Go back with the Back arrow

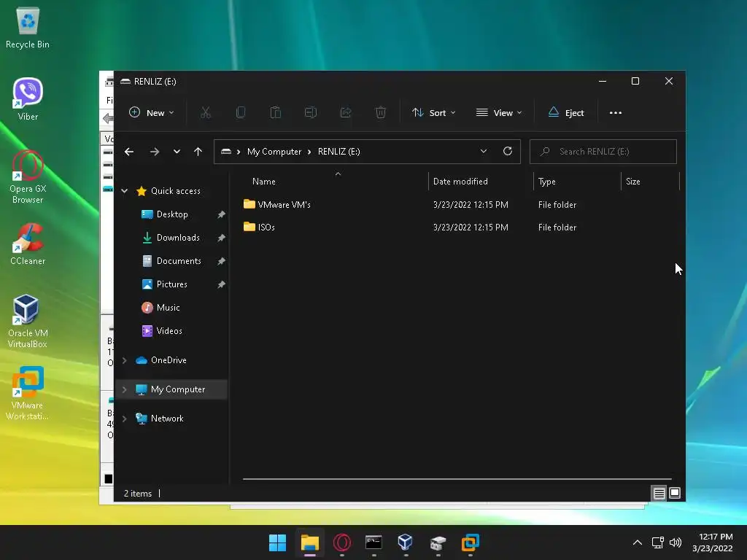coord(128,152)
